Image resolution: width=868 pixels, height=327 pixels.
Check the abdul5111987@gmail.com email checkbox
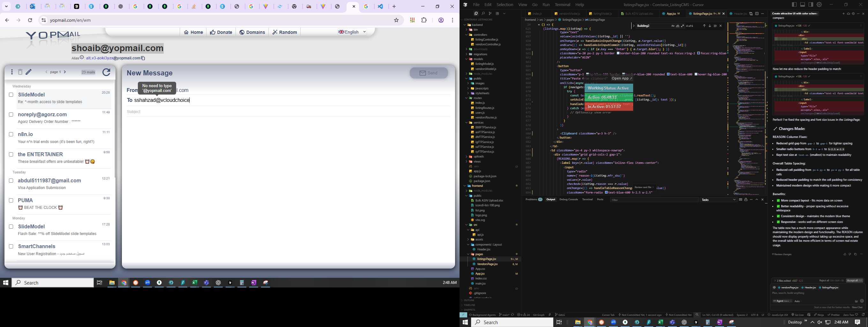pyautogui.click(x=11, y=181)
